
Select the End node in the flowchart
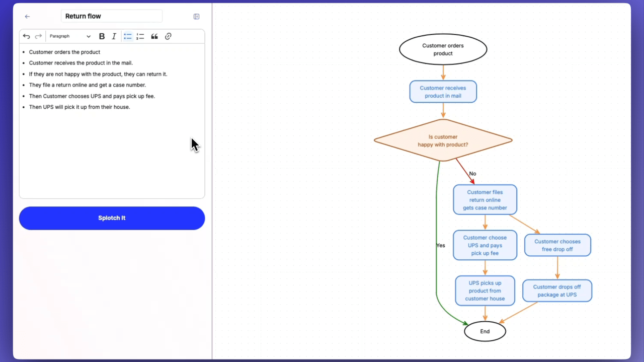pos(485,331)
